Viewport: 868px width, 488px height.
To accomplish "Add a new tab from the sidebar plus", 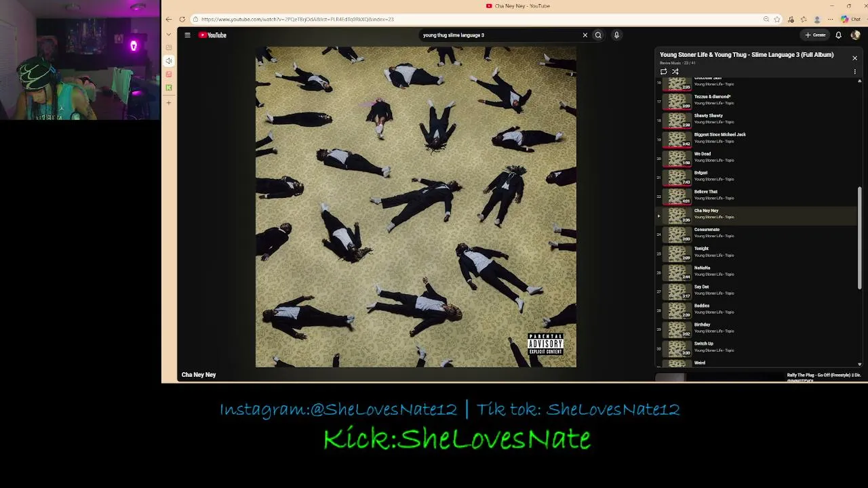I will pyautogui.click(x=169, y=103).
